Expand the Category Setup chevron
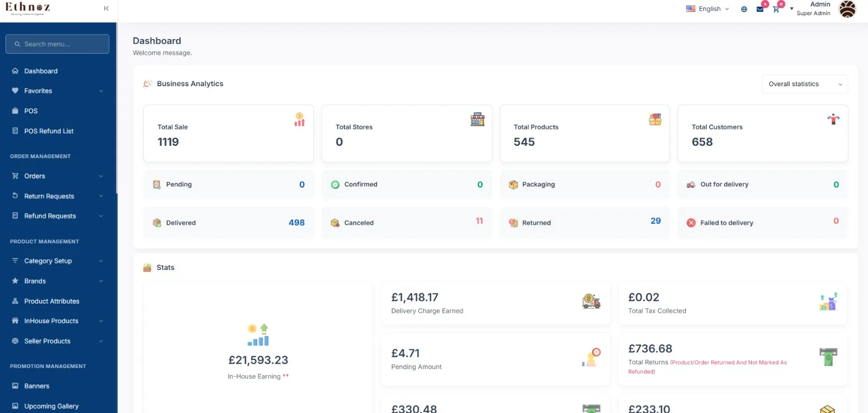 (101, 261)
